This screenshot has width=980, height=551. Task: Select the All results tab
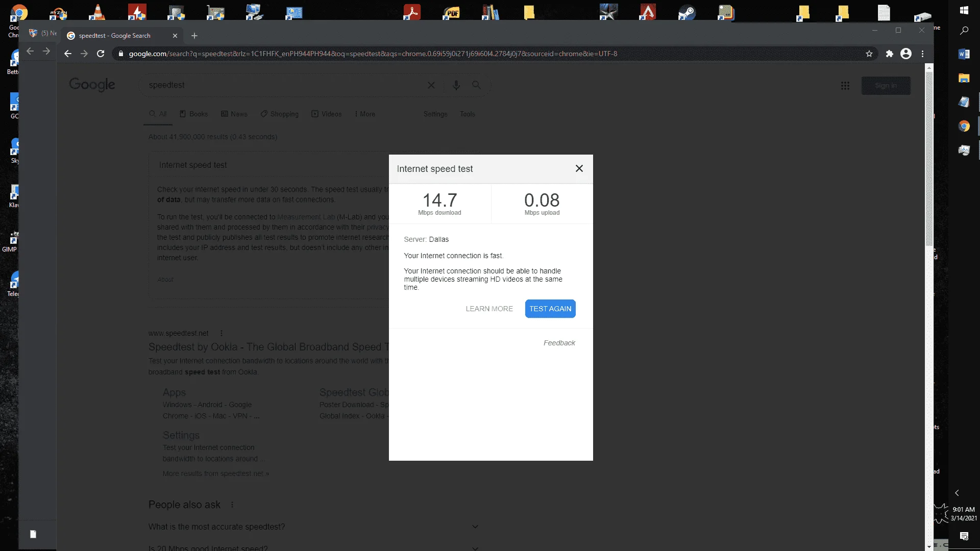pyautogui.click(x=158, y=114)
